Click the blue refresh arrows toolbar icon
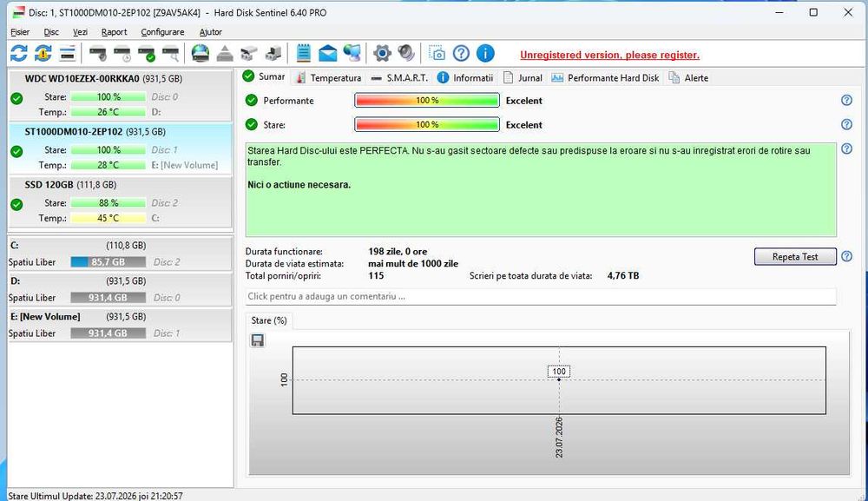This screenshot has height=501, width=868. [x=19, y=54]
